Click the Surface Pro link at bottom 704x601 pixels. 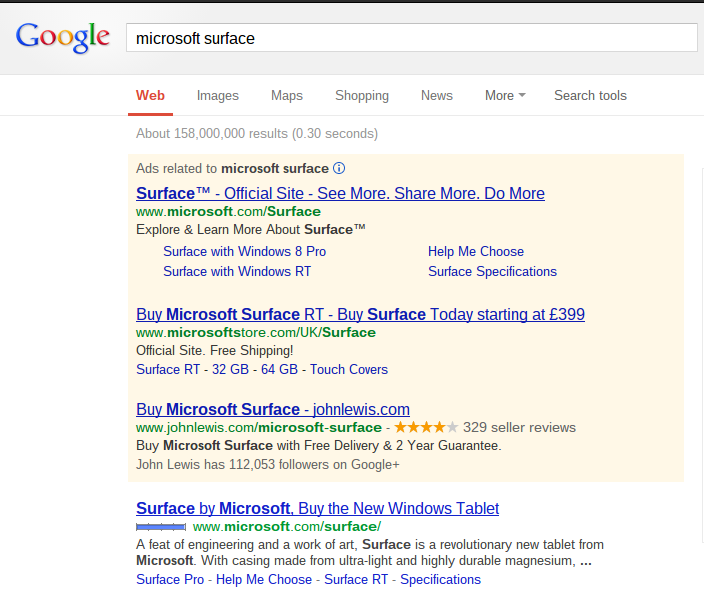click(x=170, y=579)
